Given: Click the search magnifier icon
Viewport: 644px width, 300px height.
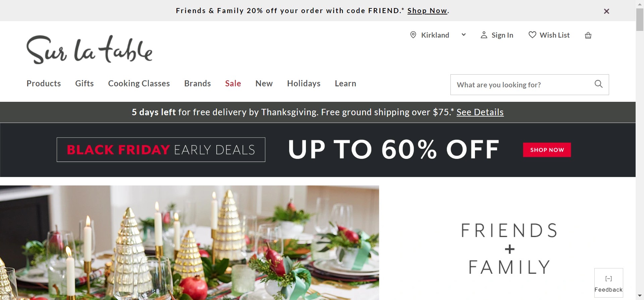Looking at the screenshot, I should pyautogui.click(x=598, y=84).
